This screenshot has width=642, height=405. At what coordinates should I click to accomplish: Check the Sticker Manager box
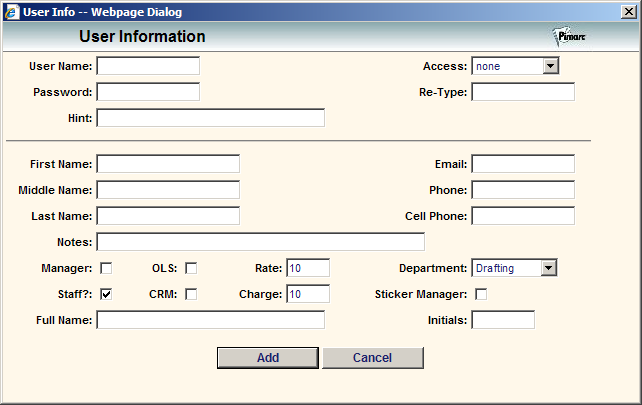coord(481,294)
